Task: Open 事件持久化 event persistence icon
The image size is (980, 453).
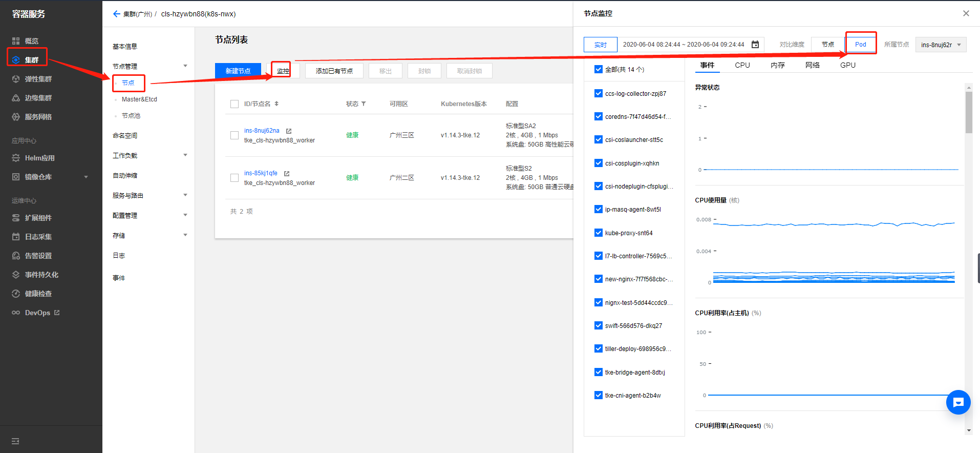Action: [16, 275]
